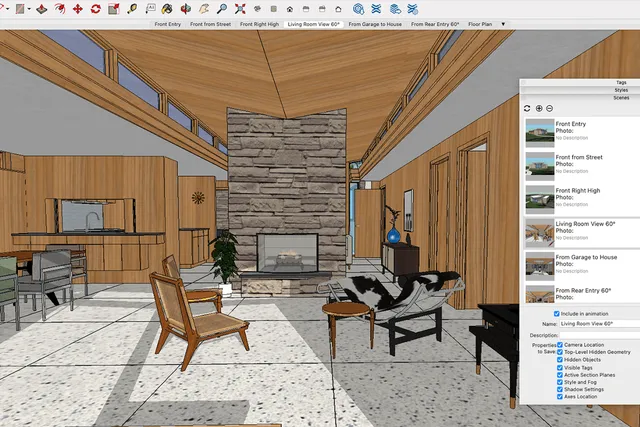The image size is (640, 427).
Task: Select the Paint Bucket tool
Action: [167, 9]
